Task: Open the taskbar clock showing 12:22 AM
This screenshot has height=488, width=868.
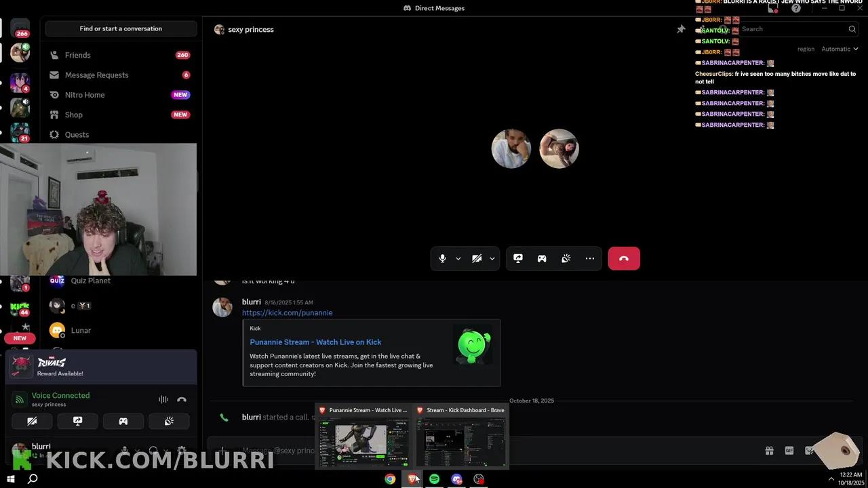Action: click(851, 479)
